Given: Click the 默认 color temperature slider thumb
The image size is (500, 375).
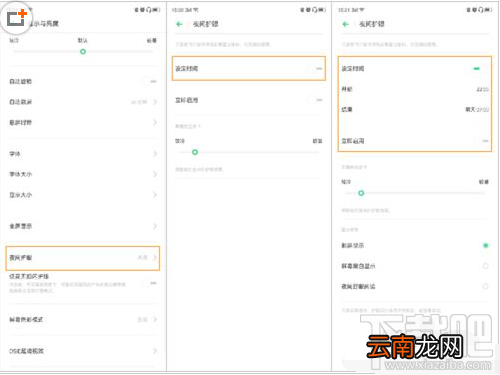Looking at the screenshot, I should pyautogui.click(x=83, y=52).
